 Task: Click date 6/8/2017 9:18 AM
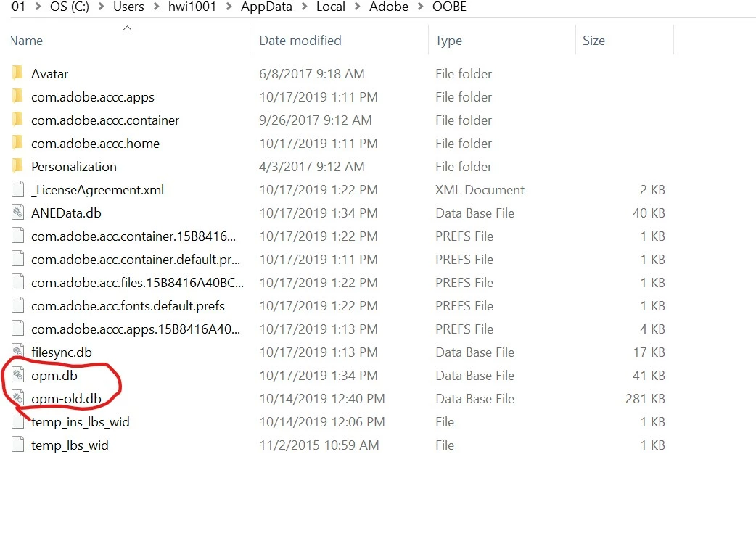click(311, 74)
